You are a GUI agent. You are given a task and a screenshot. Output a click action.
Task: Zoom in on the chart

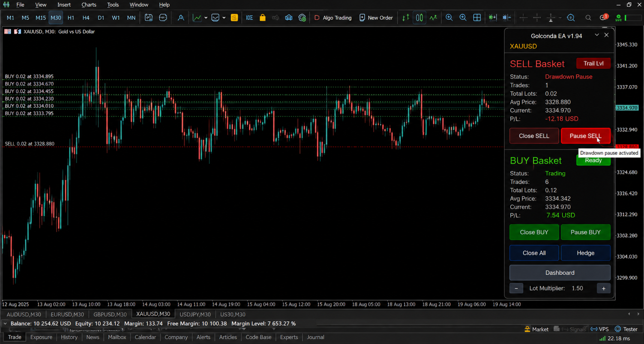[449, 18]
